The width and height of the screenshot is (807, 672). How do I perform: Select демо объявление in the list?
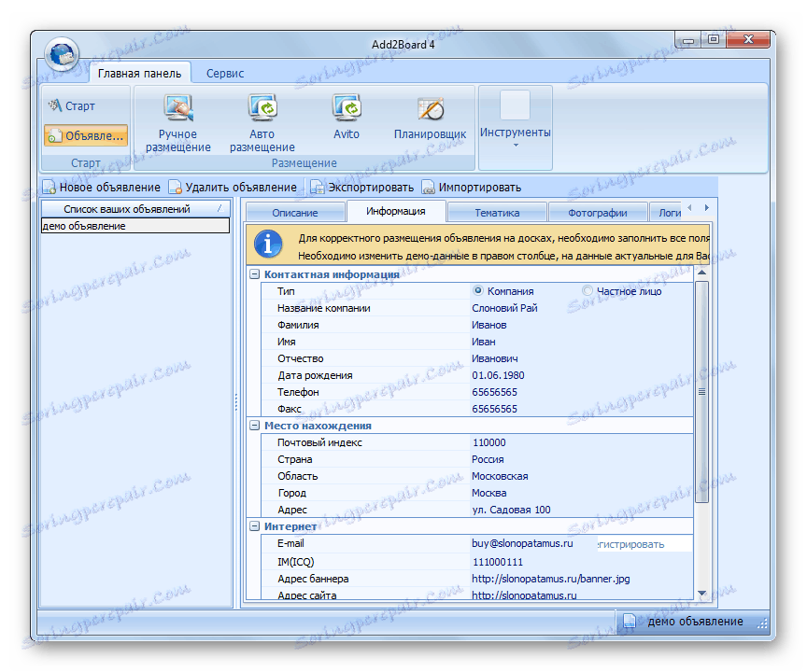[x=135, y=226]
